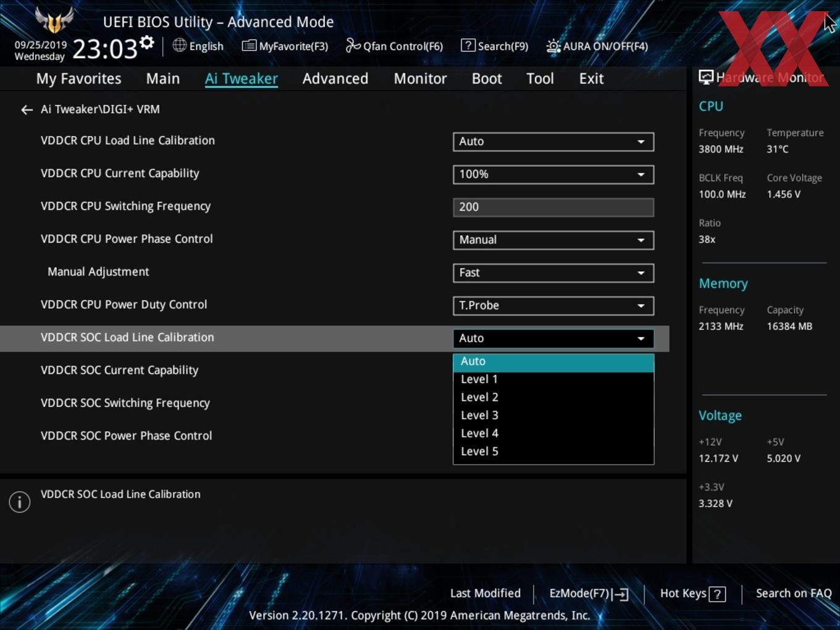Click the Manual Adjustment label
The image size is (840, 630).
pyautogui.click(x=98, y=272)
